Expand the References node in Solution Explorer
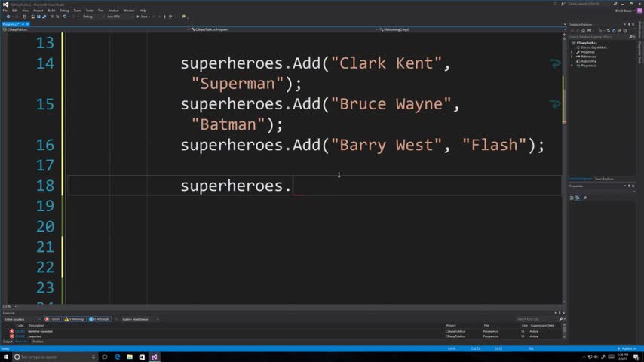Screen dimensions: 644x362 click(x=572, y=57)
